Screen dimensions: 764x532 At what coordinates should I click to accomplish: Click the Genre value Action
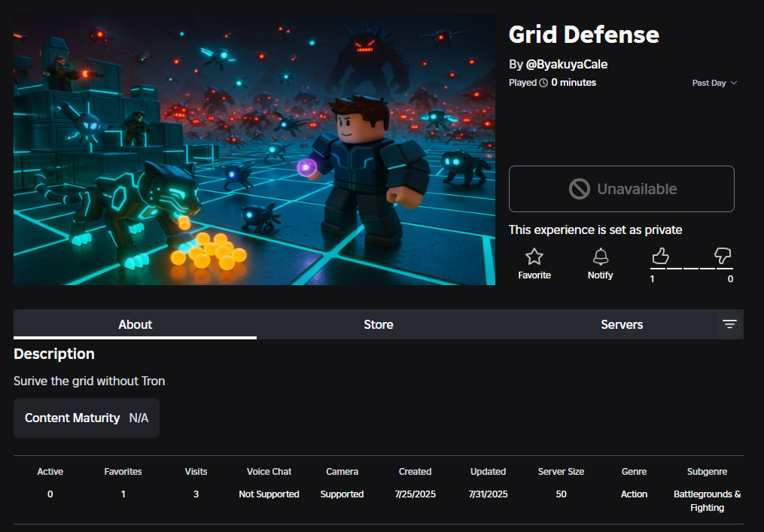pos(634,494)
